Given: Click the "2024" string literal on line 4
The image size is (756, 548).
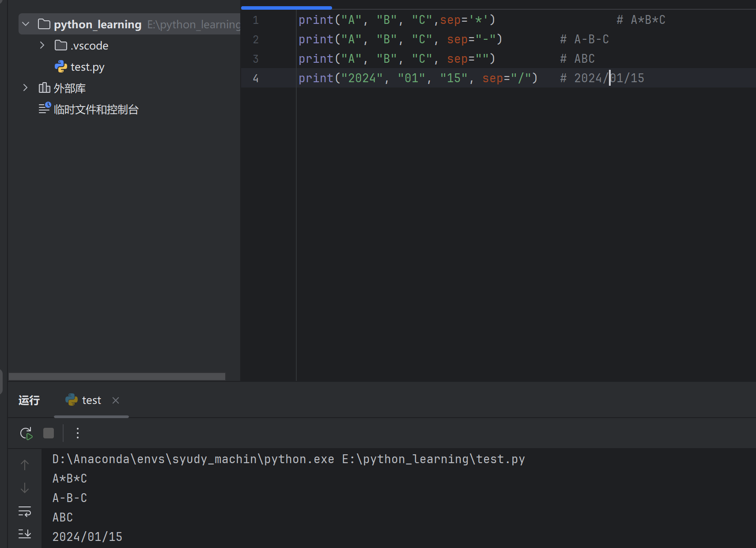Looking at the screenshot, I should (362, 78).
